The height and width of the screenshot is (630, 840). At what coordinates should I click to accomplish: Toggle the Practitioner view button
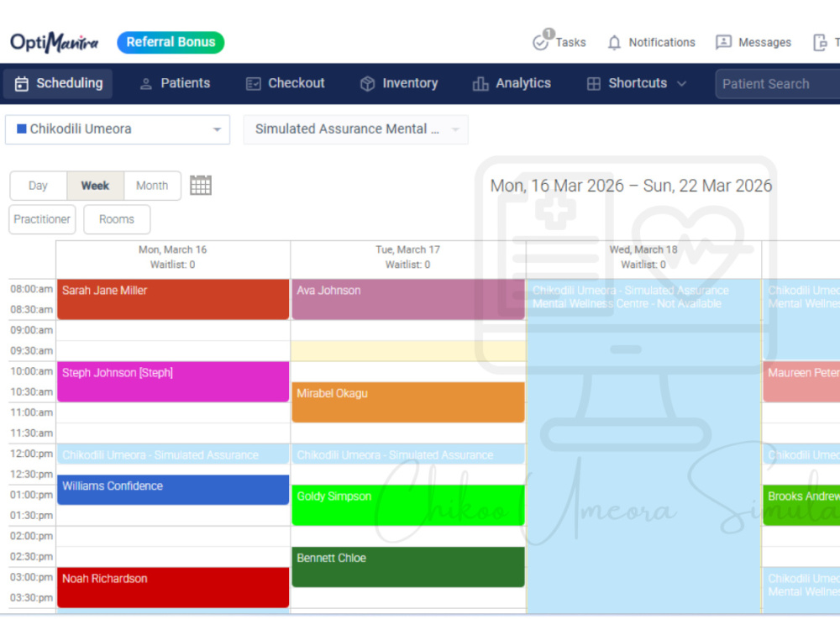(x=42, y=219)
